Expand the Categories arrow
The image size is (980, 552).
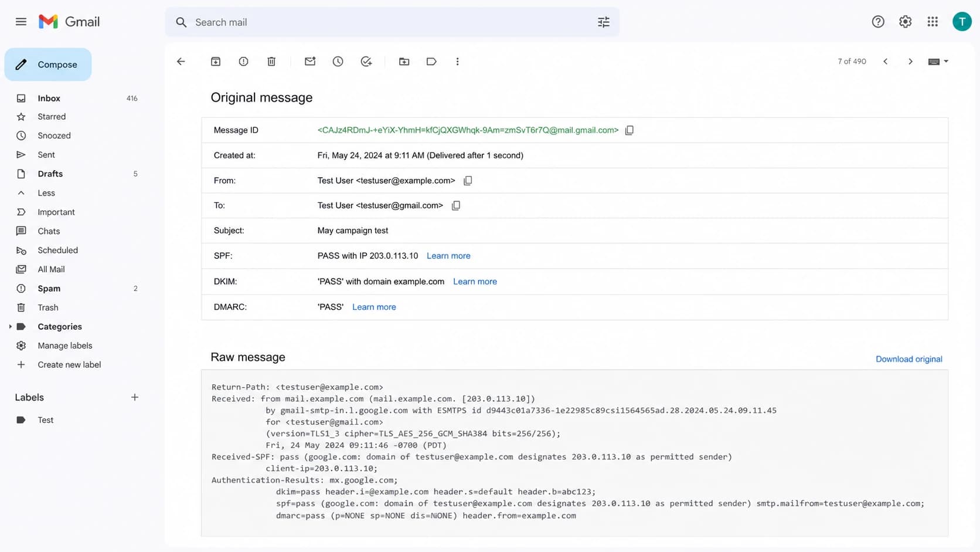pyautogui.click(x=10, y=327)
